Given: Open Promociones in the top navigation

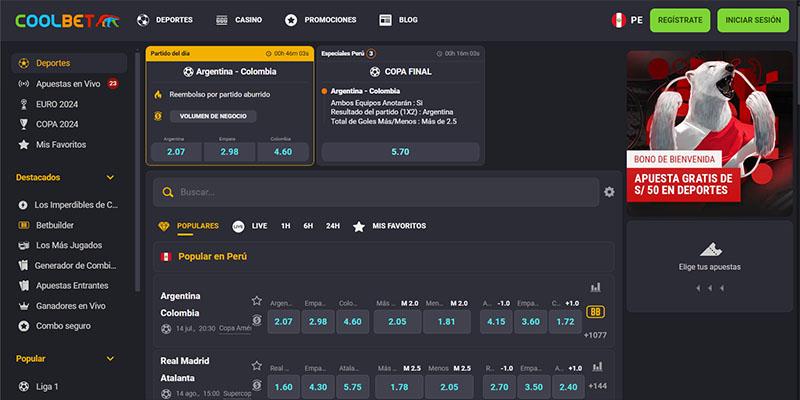Looking at the screenshot, I should click(x=320, y=20).
